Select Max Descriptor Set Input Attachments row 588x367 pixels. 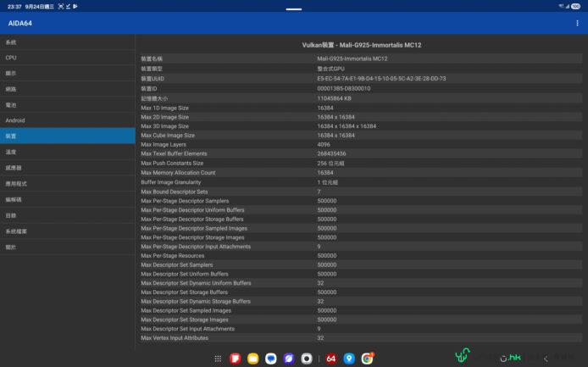361,329
